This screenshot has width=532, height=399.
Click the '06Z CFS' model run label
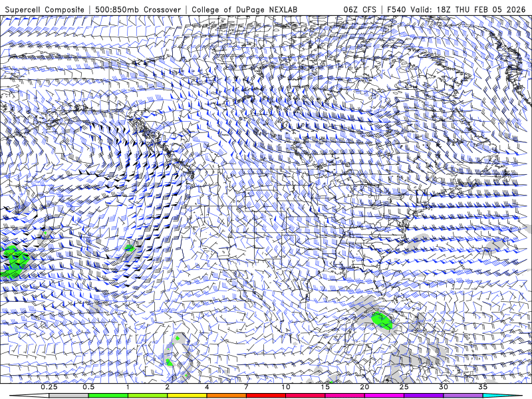click(360, 9)
